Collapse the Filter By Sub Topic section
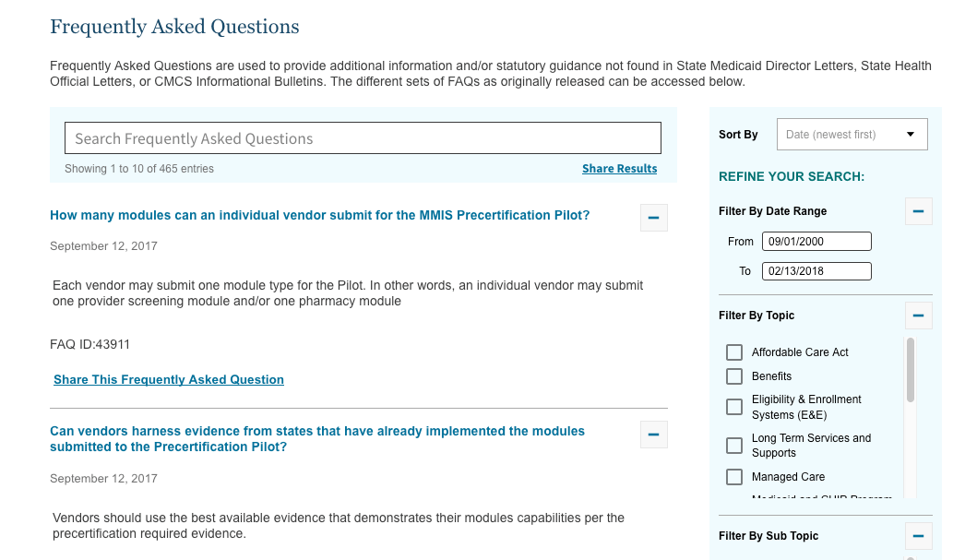977x560 pixels. [x=919, y=536]
